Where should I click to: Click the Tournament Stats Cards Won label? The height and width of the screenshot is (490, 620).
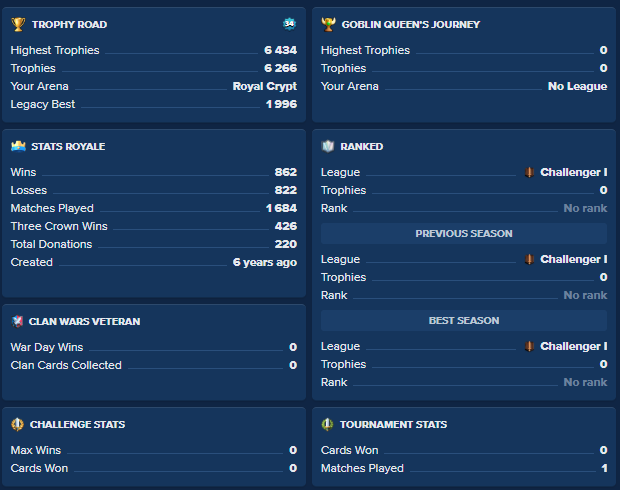click(x=350, y=450)
